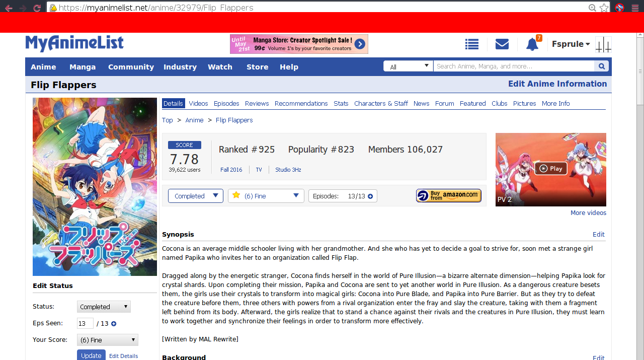Open the Manga menu
The height and width of the screenshot is (360, 644).
click(83, 66)
